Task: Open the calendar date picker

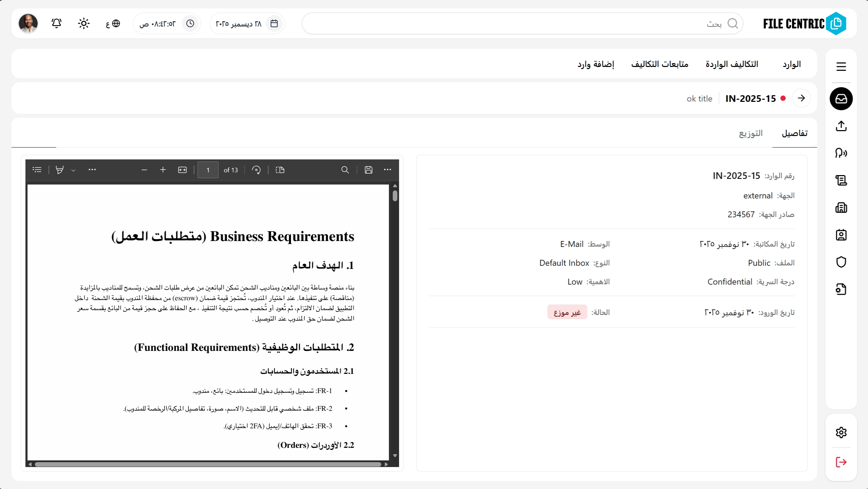Action: pos(274,23)
